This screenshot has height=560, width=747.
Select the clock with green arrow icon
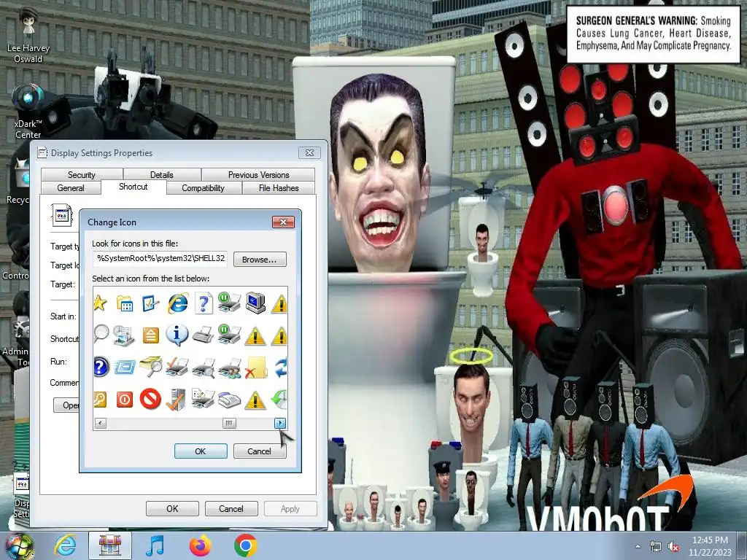pos(280,399)
